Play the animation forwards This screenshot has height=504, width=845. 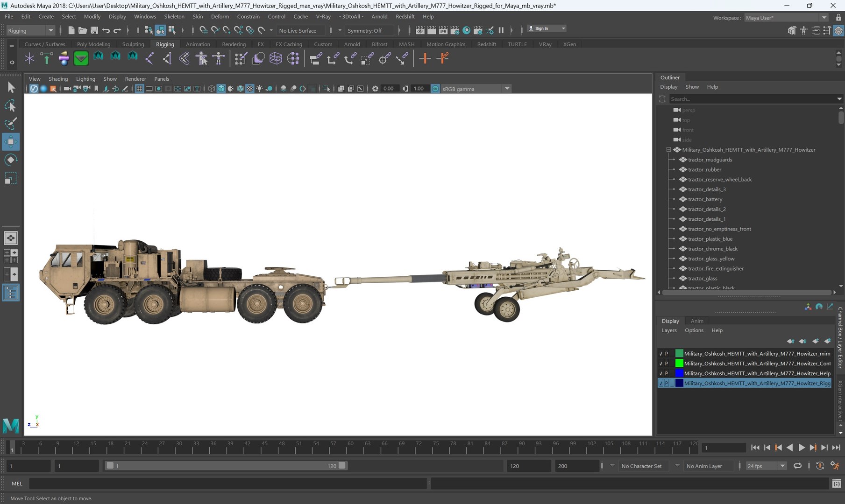pos(801,448)
